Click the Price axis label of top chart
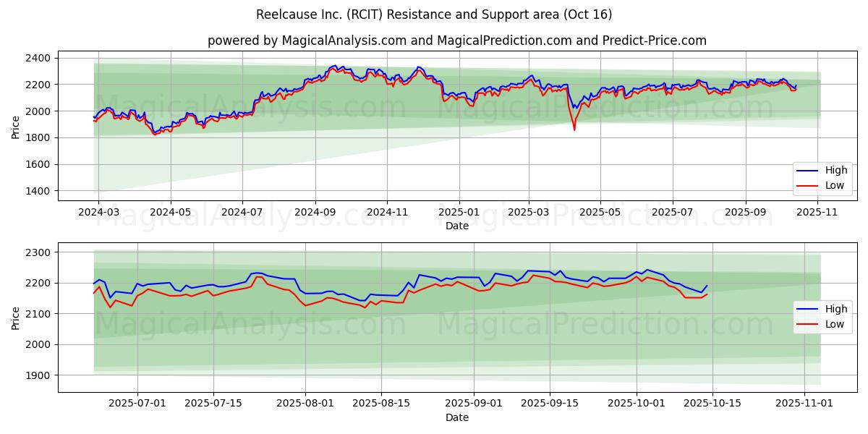Screen dimensions: 868x434 point(16,126)
